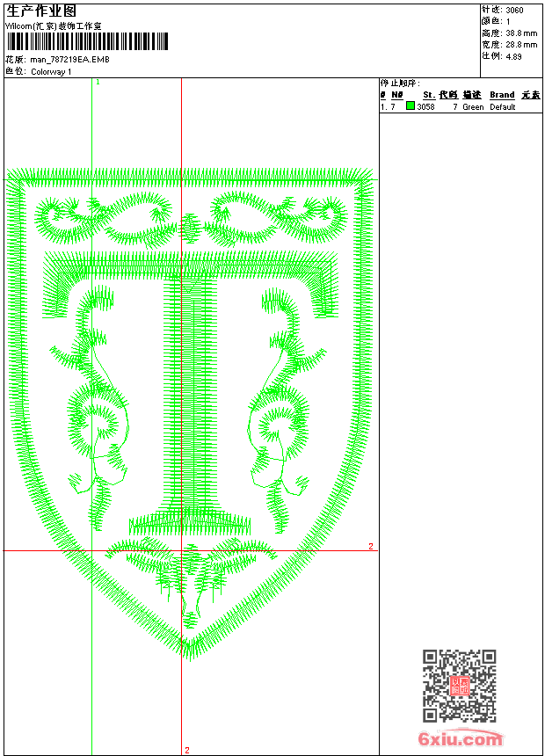The image size is (545, 756).
Task: Click the Wilcom studio name line
Action: pyautogui.click(x=54, y=26)
